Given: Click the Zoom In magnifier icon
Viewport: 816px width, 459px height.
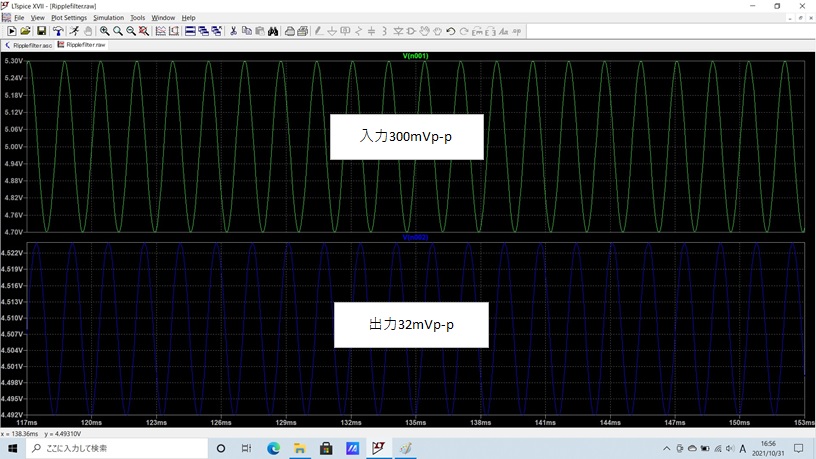Looking at the screenshot, I should point(105,31).
